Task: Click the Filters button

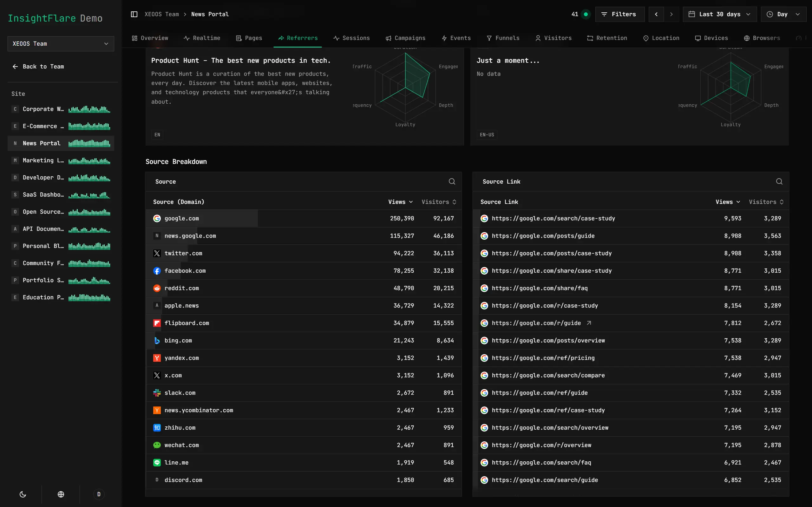Action: coord(620,14)
